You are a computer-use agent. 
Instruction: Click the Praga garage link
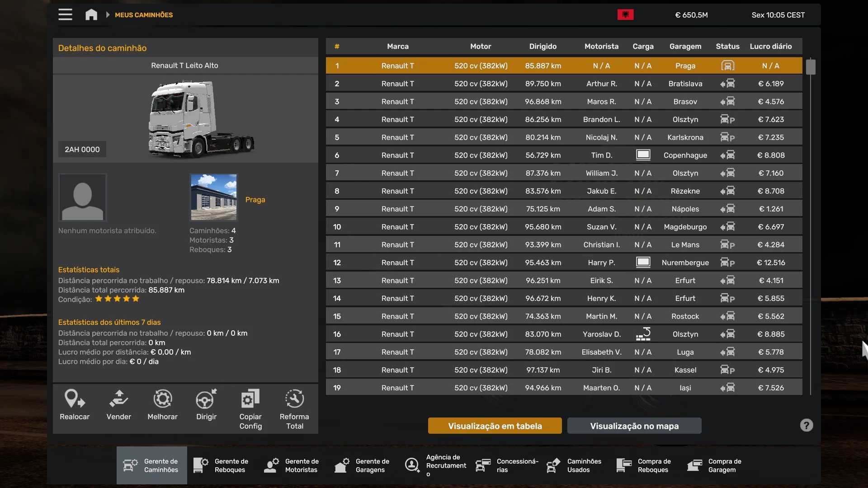coord(255,200)
